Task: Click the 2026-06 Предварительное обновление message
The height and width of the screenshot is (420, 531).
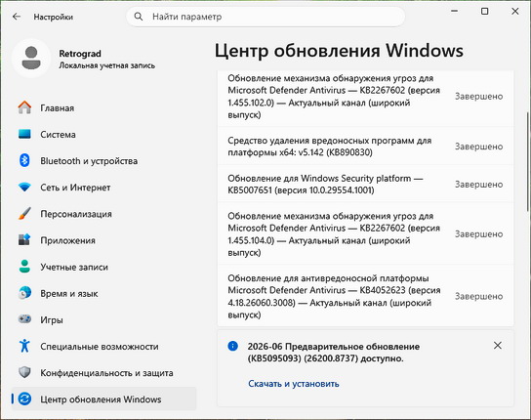Action: (334, 353)
